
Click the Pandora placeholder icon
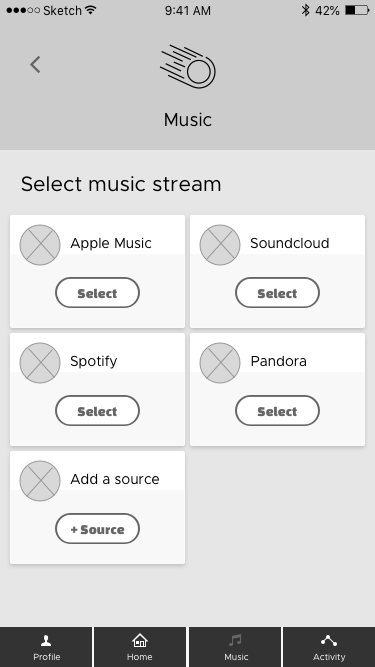pos(220,363)
